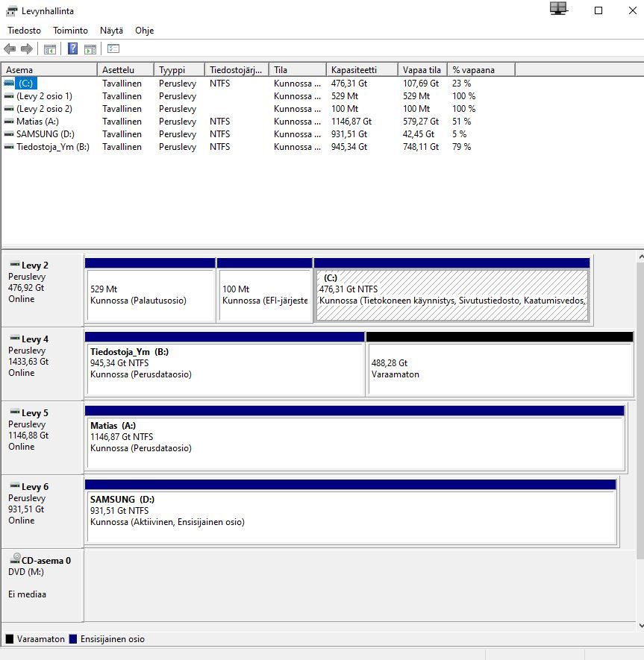Image resolution: width=644 pixels, height=660 pixels.
Task: Click the drive icon of Tiedostoja_Ym (B:) row
Action: [x=9, y=146]
